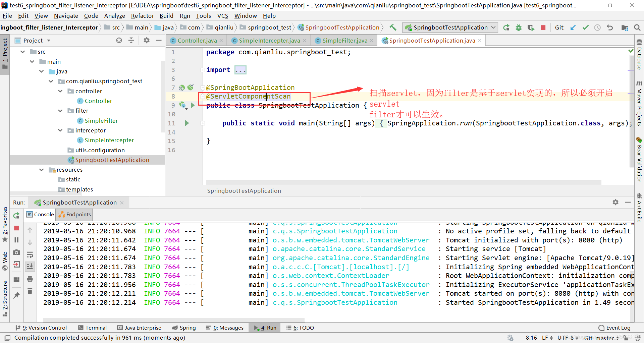The width and height of the screenshot is (644, 343).
Task: Click the editor vertical scrollbar
Action: (632, 111)
